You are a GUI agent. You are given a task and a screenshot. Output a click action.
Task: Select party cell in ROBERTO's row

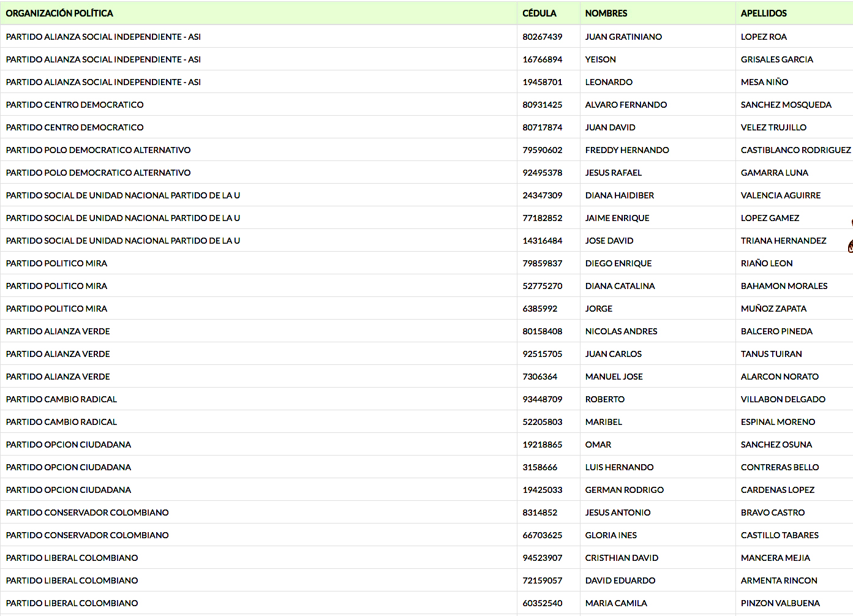[x=61, y=399]
